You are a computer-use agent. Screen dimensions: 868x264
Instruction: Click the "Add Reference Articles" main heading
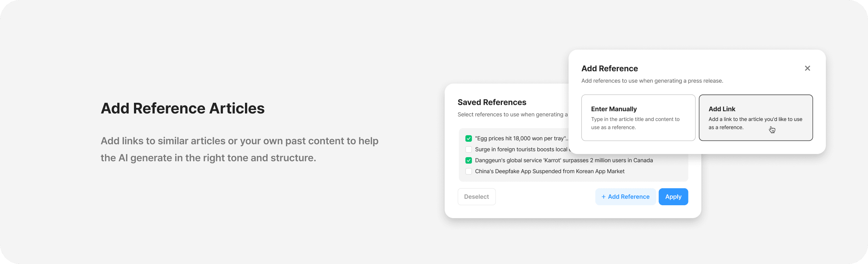[x=183, y=108]
